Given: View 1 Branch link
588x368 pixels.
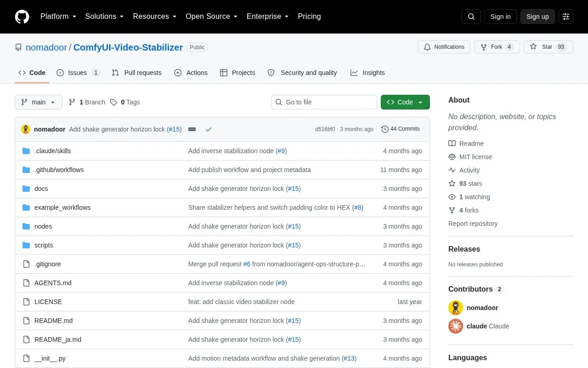Looking at the screenshot, I should [x=87, y=102].
